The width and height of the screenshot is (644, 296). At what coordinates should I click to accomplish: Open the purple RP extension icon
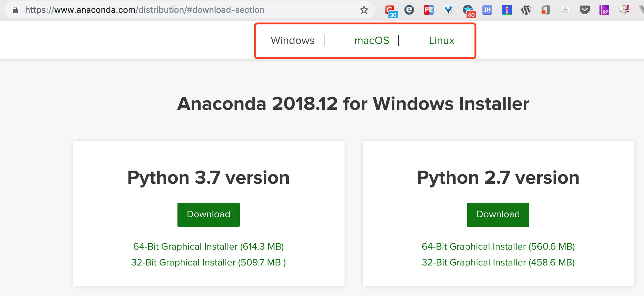pos(604,10)
